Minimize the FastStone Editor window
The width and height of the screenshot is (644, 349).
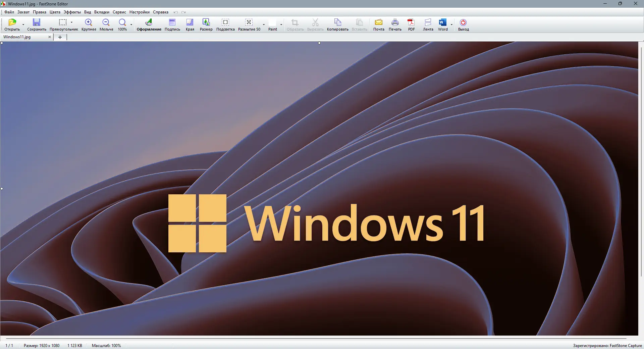tap(605, 4)
